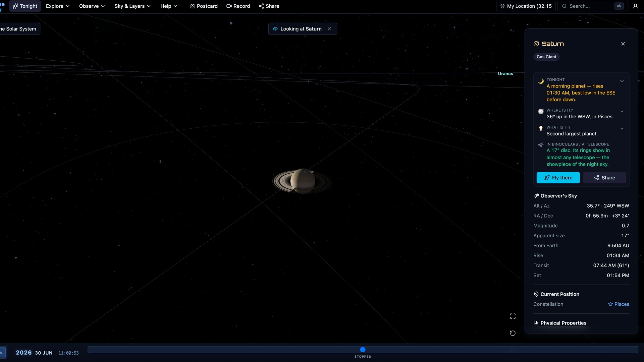Click the year 2026 in date display
Image resolution: width=644 pixels, height=362 pixels.
coord(23,353)
